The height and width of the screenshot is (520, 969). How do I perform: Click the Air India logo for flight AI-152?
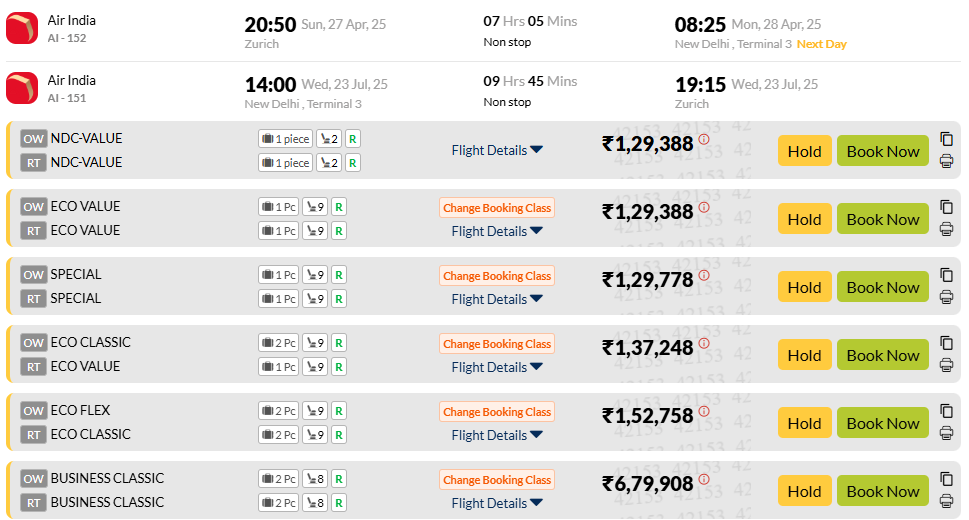click(x=22, y=28)
